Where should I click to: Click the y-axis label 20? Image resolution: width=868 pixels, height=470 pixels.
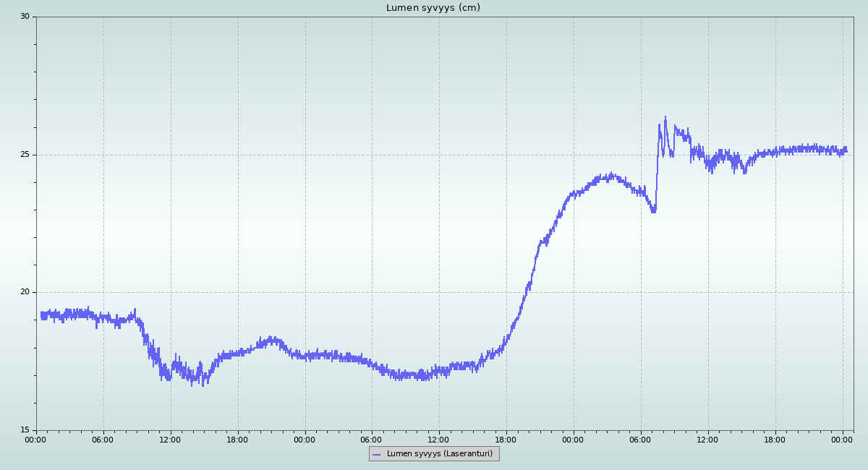[x=25, y=292]
